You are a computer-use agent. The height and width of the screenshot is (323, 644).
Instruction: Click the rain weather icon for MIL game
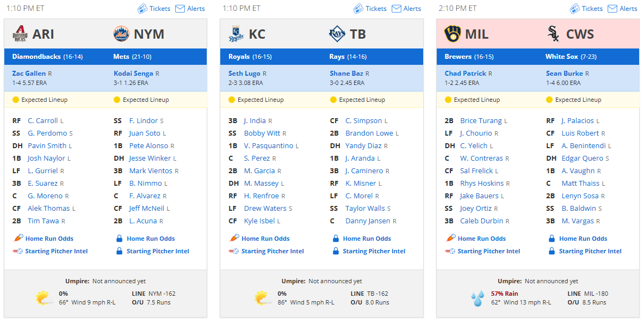click(478, 298)
